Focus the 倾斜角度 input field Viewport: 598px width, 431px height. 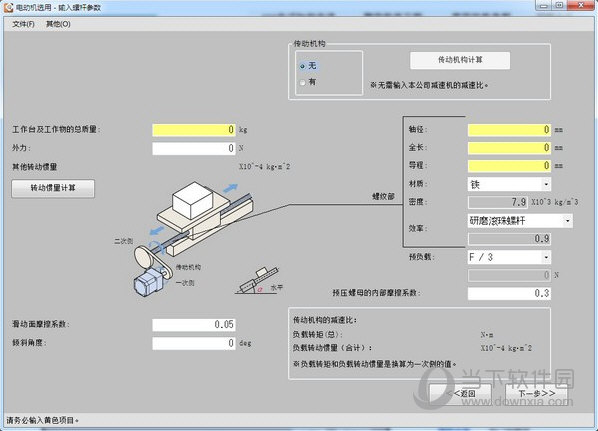[194, 343]
